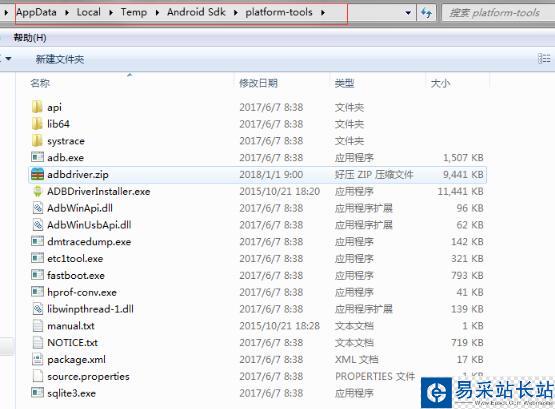Click the lib64 folder icon
This screenshot has width=555, height=409.
tap(37, 124)
